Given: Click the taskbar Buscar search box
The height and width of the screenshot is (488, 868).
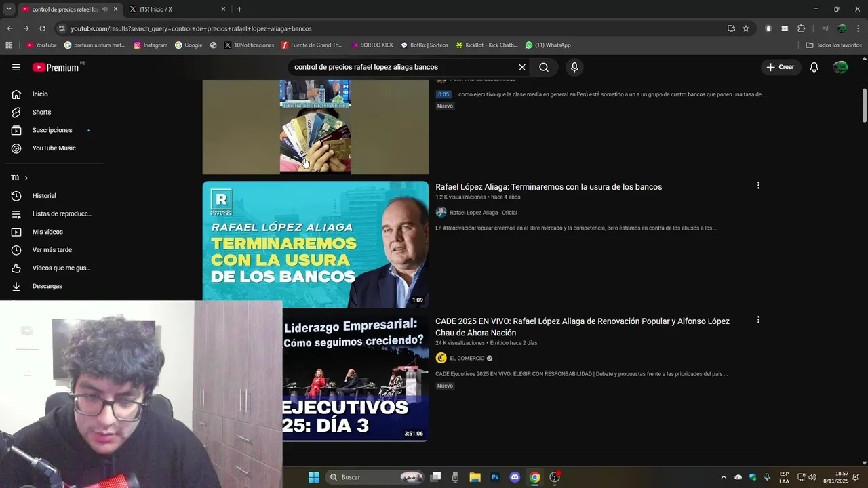Looking at the screenshot, I should (376, 477).
